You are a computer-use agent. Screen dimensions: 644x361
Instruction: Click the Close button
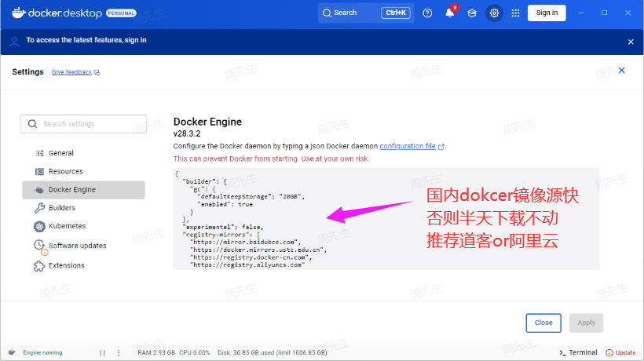click(x=543, y=323)
